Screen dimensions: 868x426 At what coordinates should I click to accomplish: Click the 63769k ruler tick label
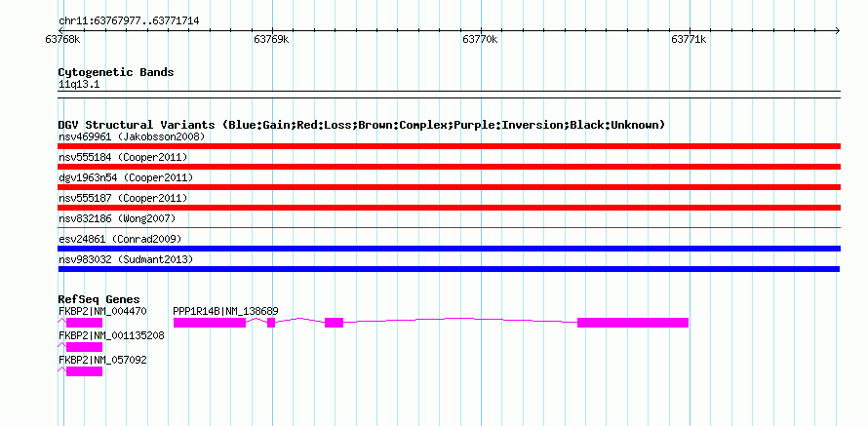click(271, 39)
